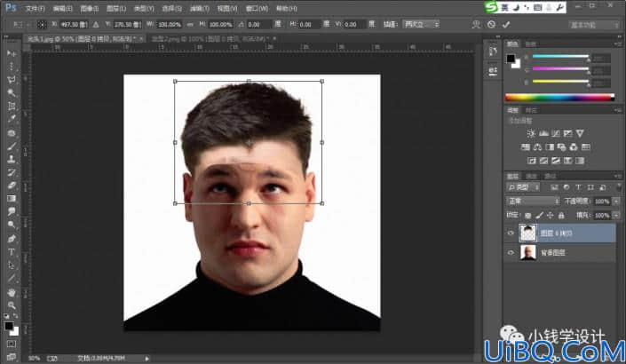The height and width of the screenshot is (364, 626).
Task: Click the foreground color swatch in the toolbox
Action: [9, 327]
